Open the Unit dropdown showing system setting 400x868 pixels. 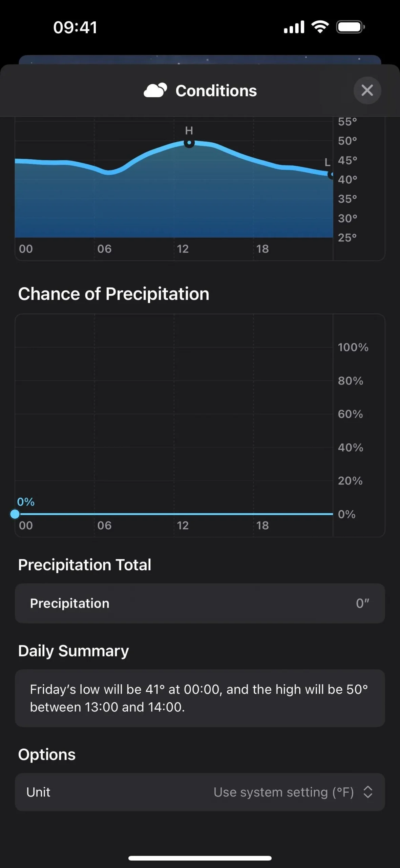(x=200, y=792)
